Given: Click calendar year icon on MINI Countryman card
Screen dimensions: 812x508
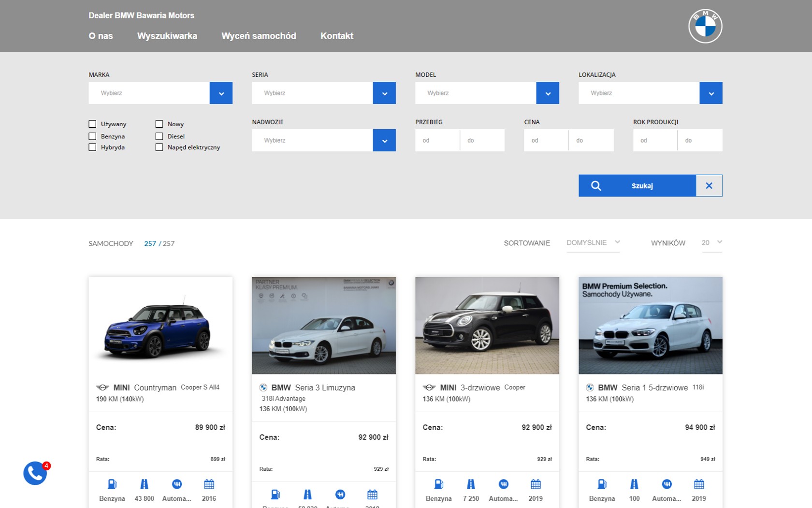Looking at the screenshot, I should click(x=209, y=484).
